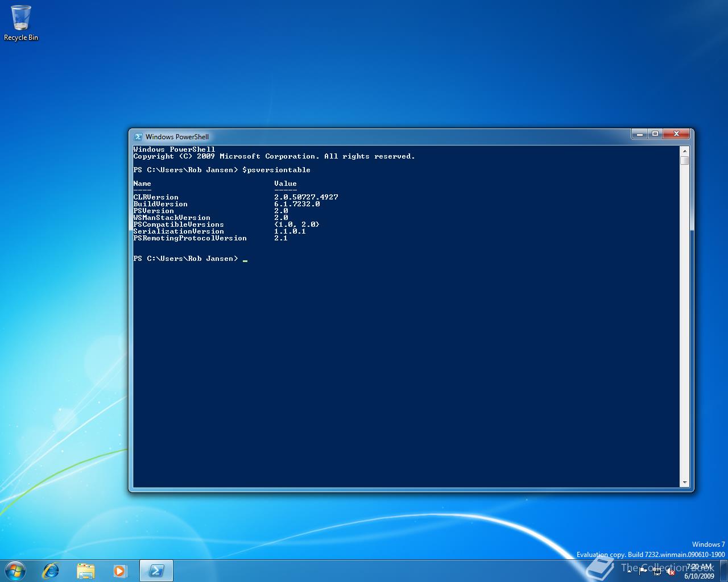
Task: Click the value 2.0.50727.4927
Action: coord(306,197)
